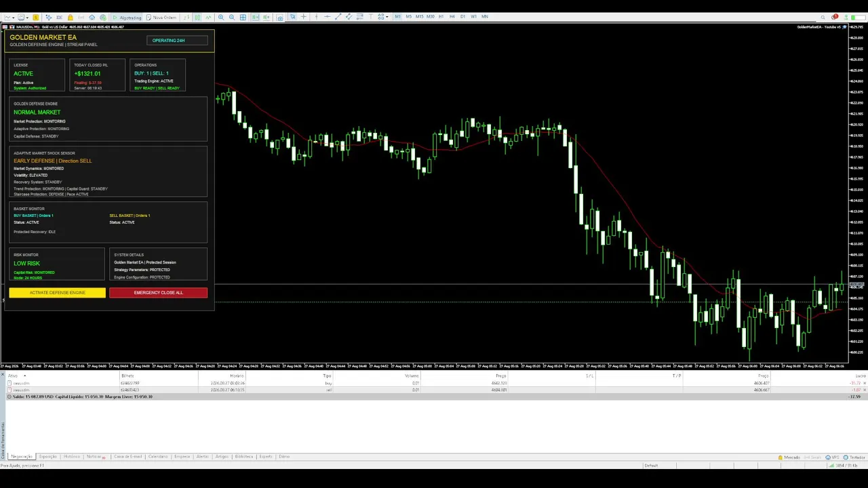Select the equidistant channel tool
This screenshot has width=868, height=488.
tap(349, 16)
